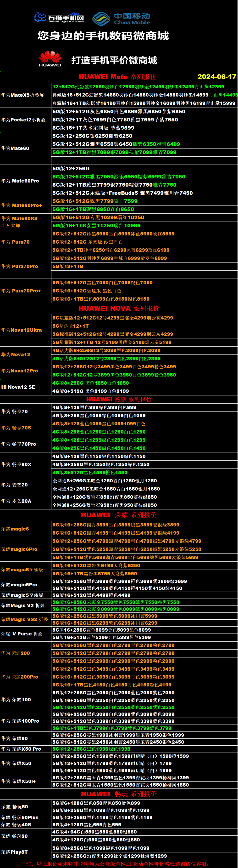Click the date 2024-06-17
238x868 pixels.
(217, 76)
